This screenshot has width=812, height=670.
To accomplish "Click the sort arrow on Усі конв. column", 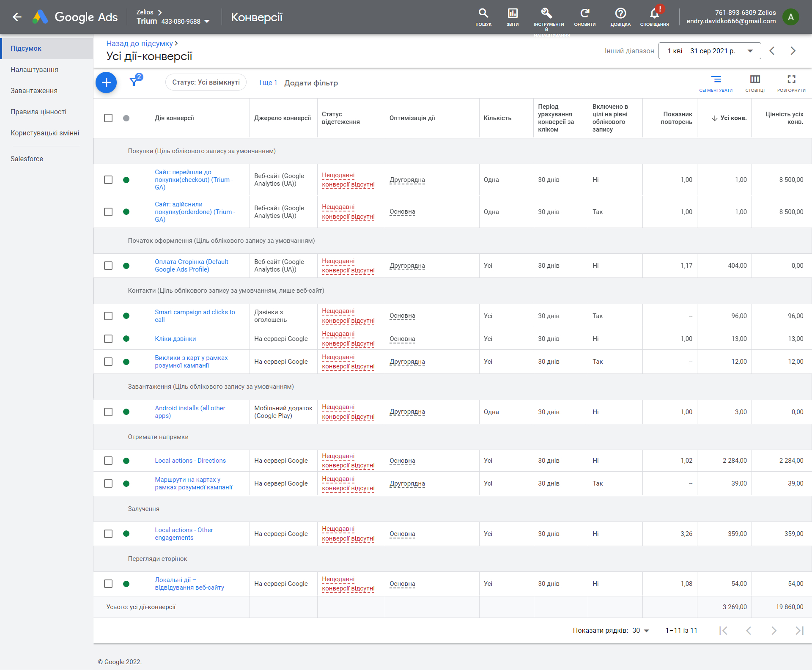I will tap(714, 118).
